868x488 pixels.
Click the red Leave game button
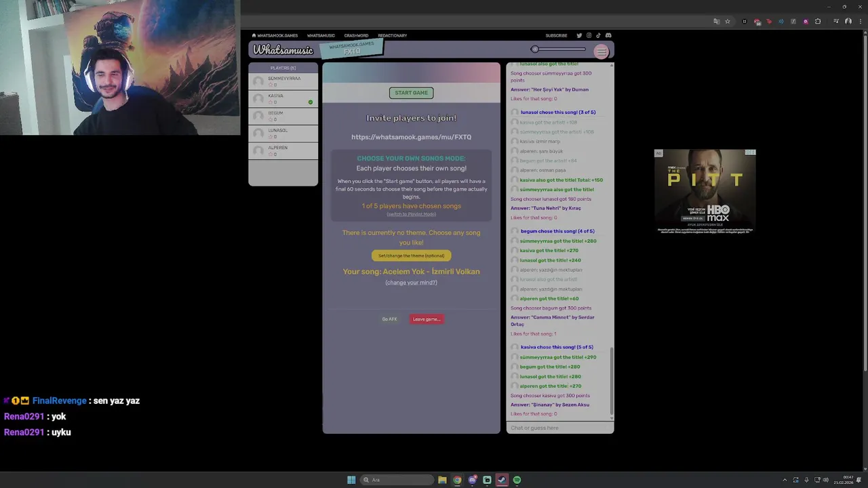tap(427, 319)
